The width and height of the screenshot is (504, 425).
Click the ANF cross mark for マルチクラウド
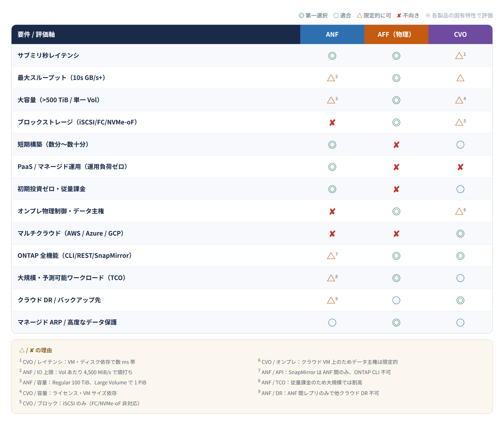coord(332,233)
